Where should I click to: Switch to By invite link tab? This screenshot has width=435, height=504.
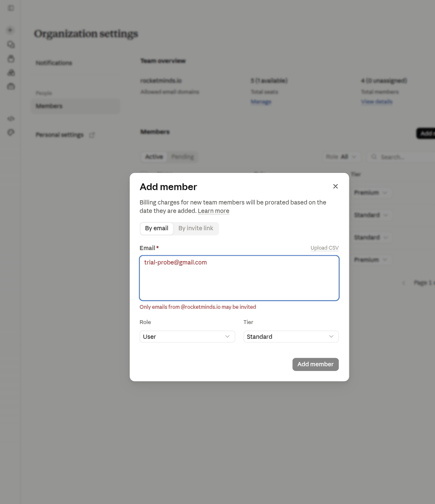point(196,228)
